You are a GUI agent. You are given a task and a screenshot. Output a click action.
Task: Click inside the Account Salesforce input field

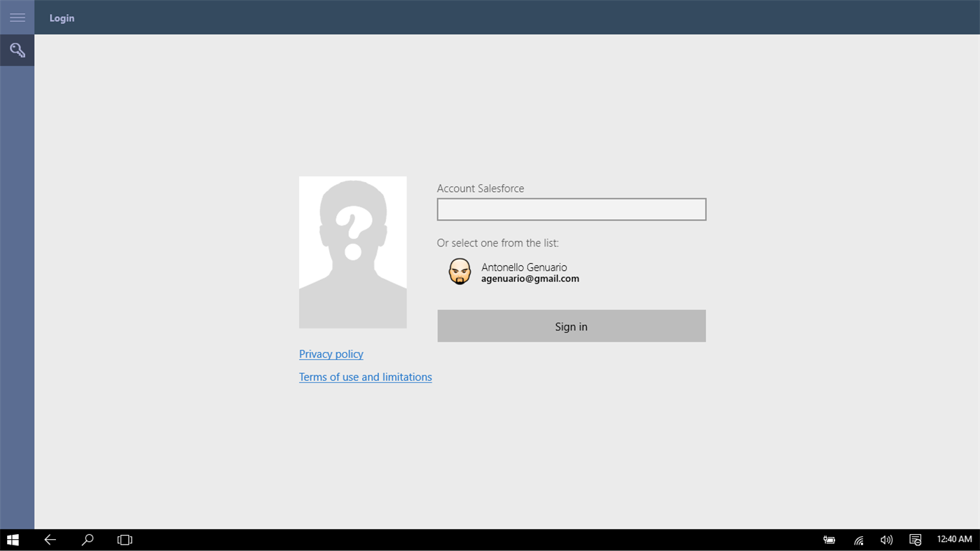[x=571, y=209]
